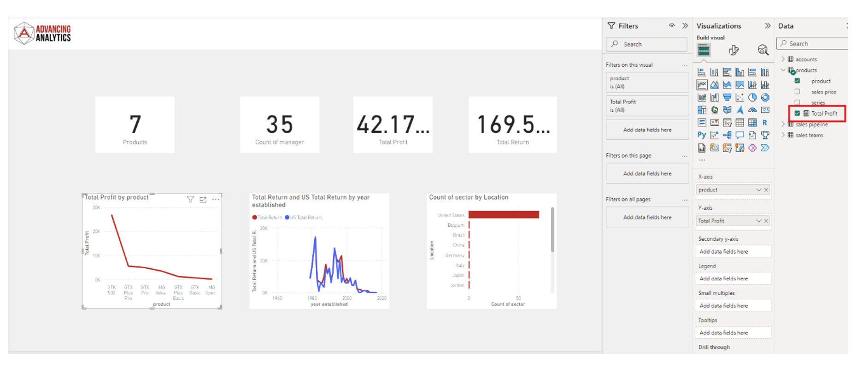This screenshot has height=366, width=868.
Task: Expand the accounts table
Action: pyautogui.click(x=783, y=59)
